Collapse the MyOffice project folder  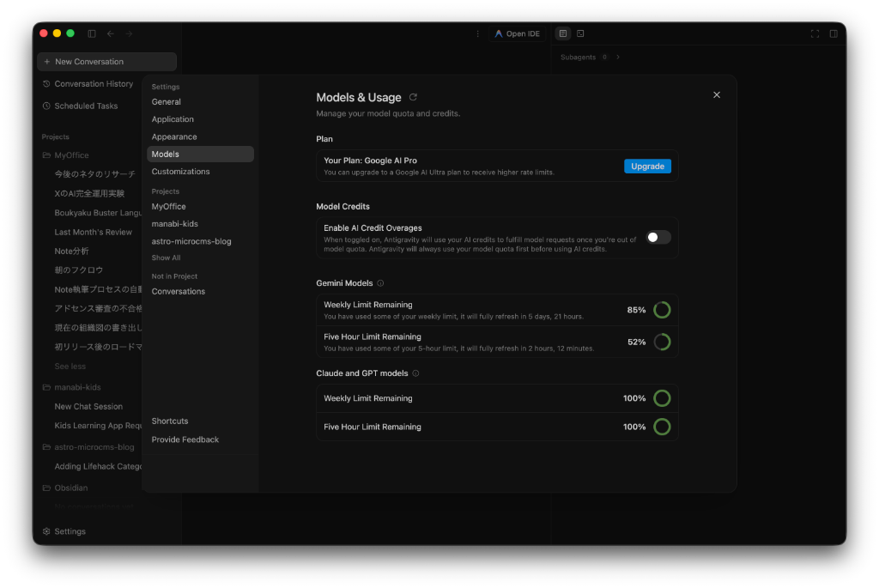coord(65,155)
